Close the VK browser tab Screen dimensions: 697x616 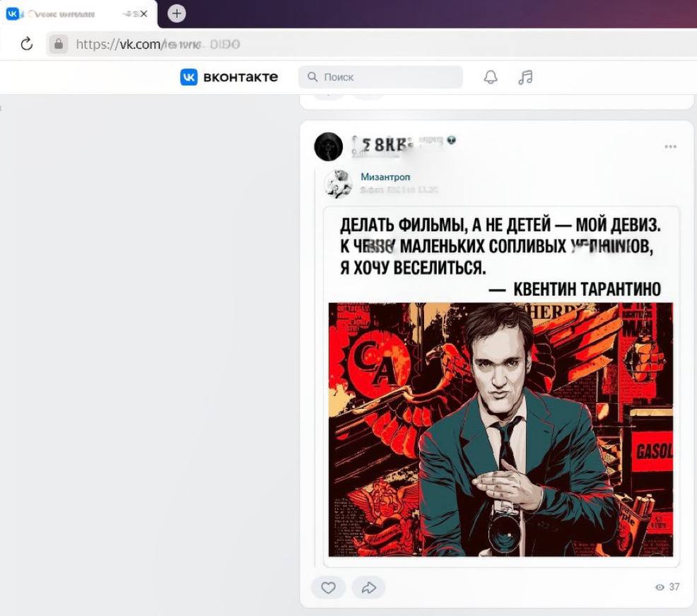143,13
